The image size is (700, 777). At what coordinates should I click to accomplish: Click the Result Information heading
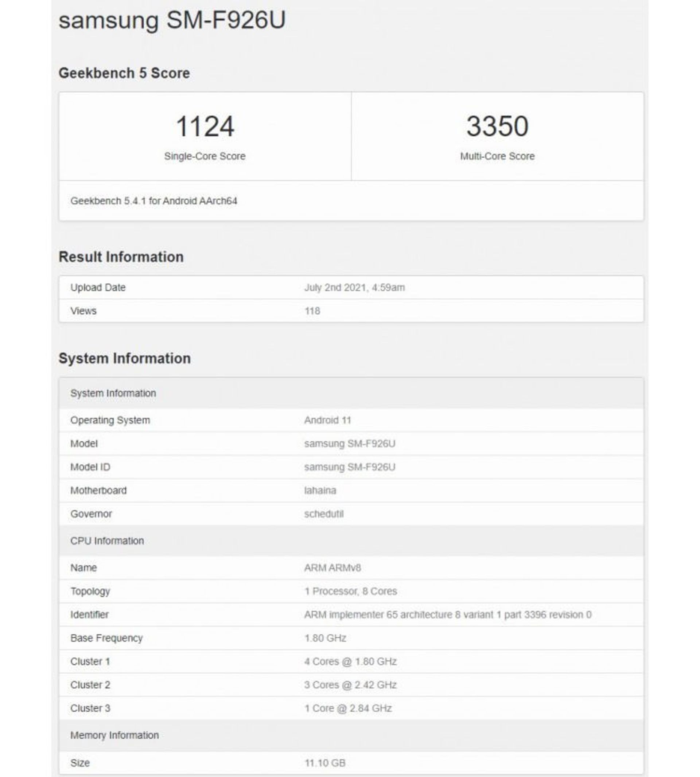coord(121,257)
